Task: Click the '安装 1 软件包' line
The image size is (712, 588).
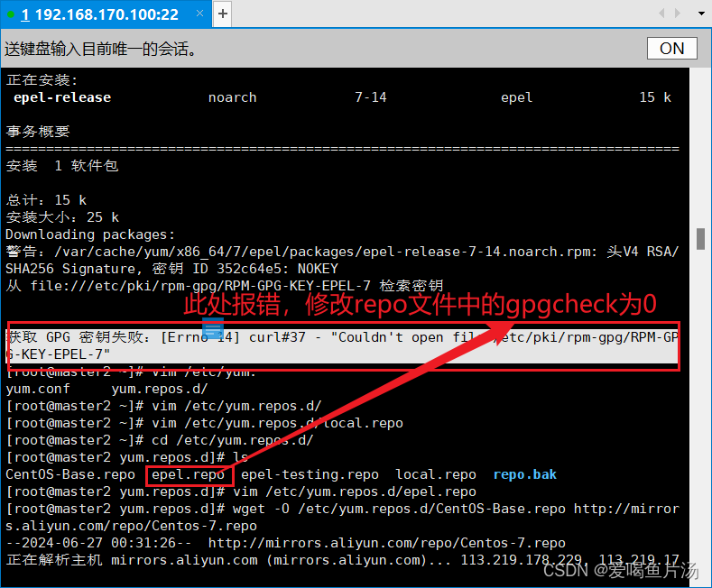Action: pyautogui.click(x=62, y=166)
